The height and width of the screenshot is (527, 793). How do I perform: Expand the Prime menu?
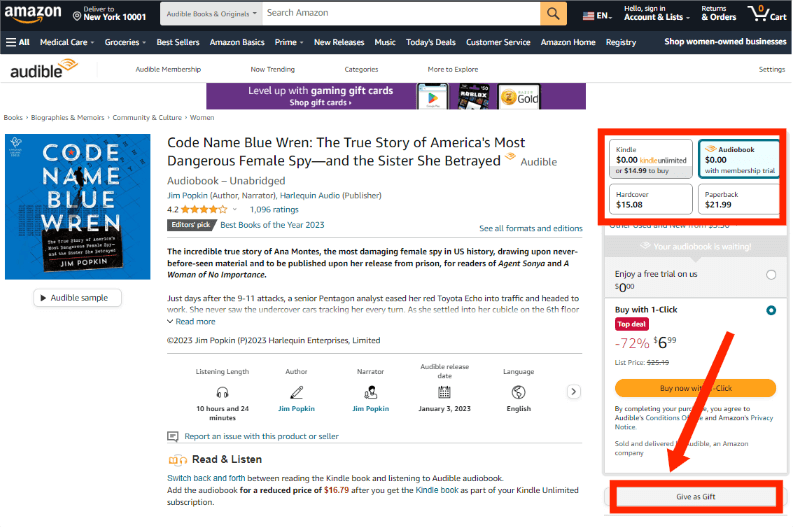coord(289,42)
